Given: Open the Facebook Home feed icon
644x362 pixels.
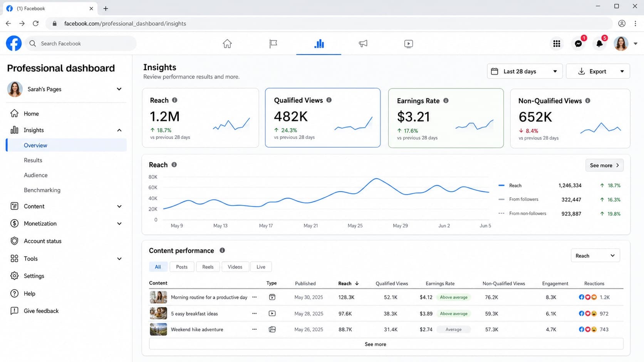Looking at the screenshot, I should [227, 44].
